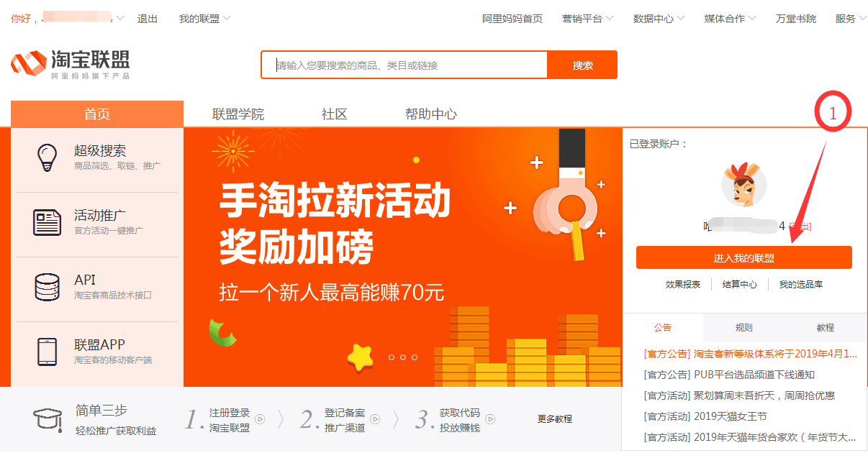The image size is (868, 476).
Task: Switch to the 联盟学院 tab
Action: coord(238,114)
